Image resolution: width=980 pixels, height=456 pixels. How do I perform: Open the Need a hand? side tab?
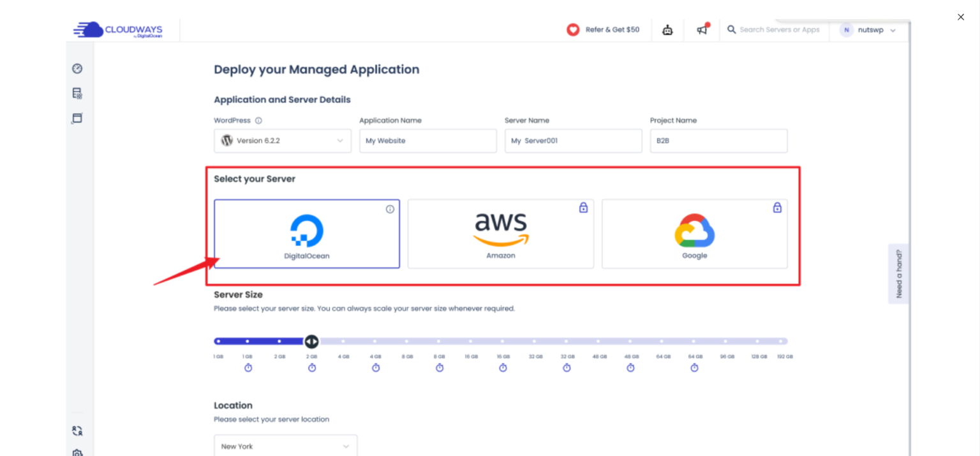[898, 273]
